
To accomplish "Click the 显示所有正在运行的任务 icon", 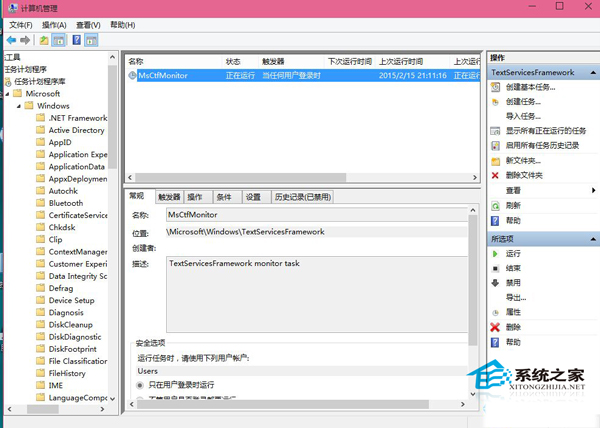I will tap(495, 131).
